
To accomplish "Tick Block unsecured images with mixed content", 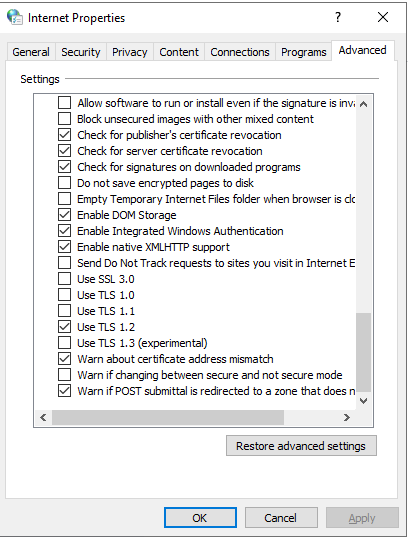I will point(64,119).
